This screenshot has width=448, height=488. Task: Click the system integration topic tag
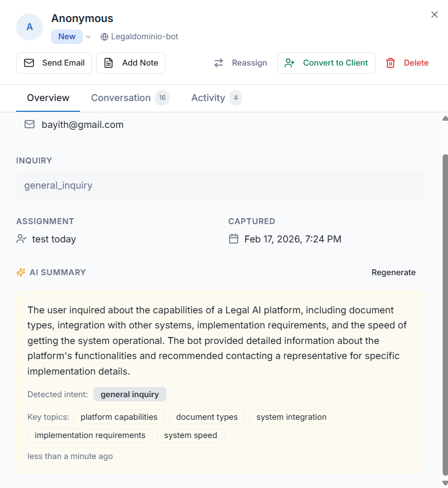pos(291,417)
